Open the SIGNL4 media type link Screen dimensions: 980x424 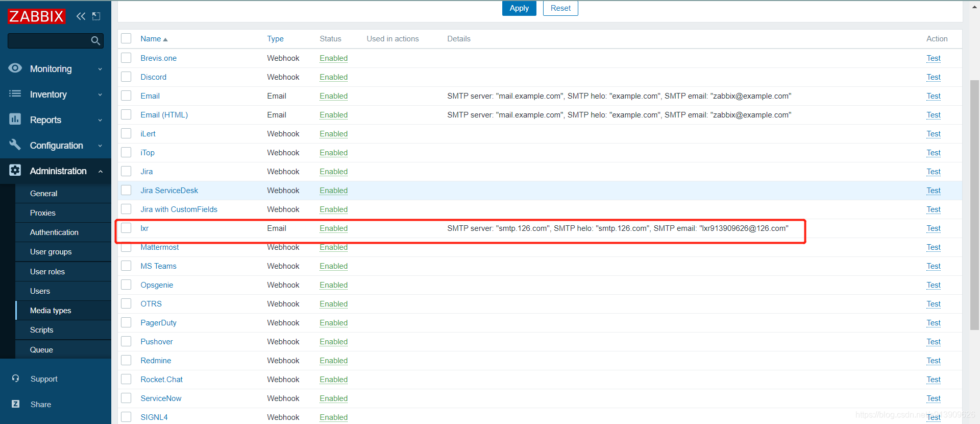[154, 417]
